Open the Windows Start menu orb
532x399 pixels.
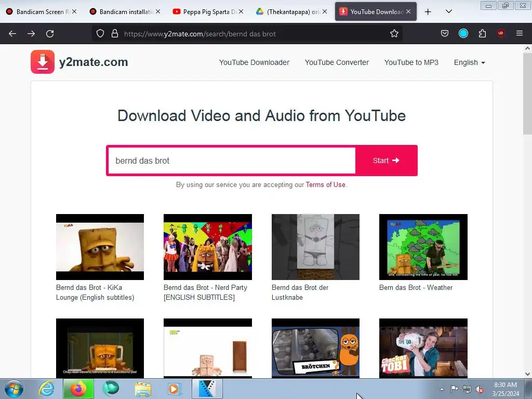pos(14,389)
